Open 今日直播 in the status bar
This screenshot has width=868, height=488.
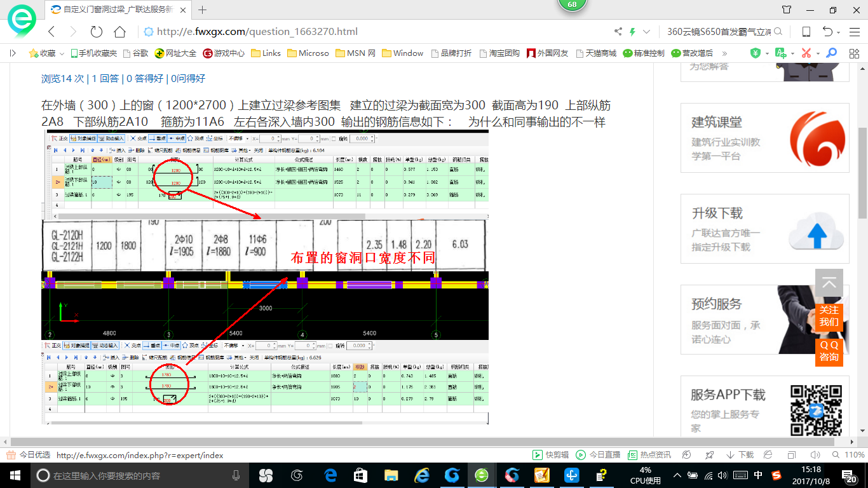598,455
